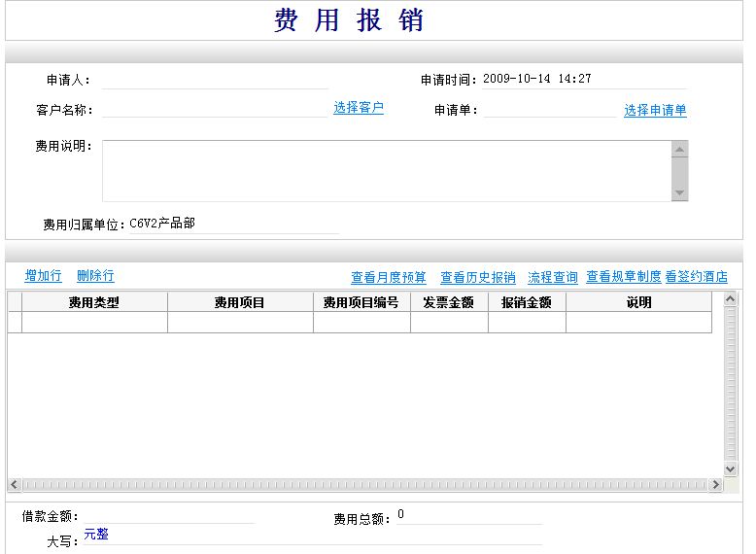This screenshot has width=756, height=554.
Task: Click the 流程查询 link
Action: coord(552,277)
